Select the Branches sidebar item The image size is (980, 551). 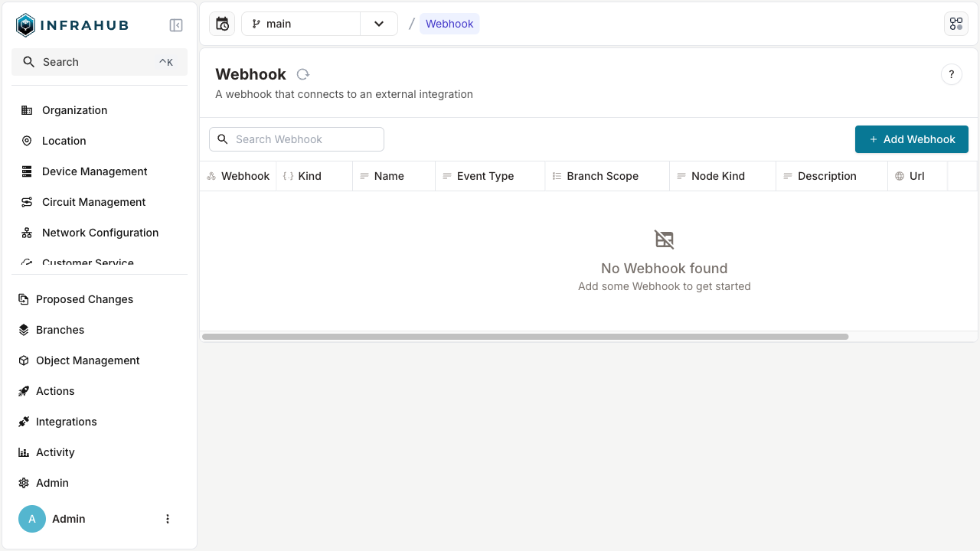(60, 330)
